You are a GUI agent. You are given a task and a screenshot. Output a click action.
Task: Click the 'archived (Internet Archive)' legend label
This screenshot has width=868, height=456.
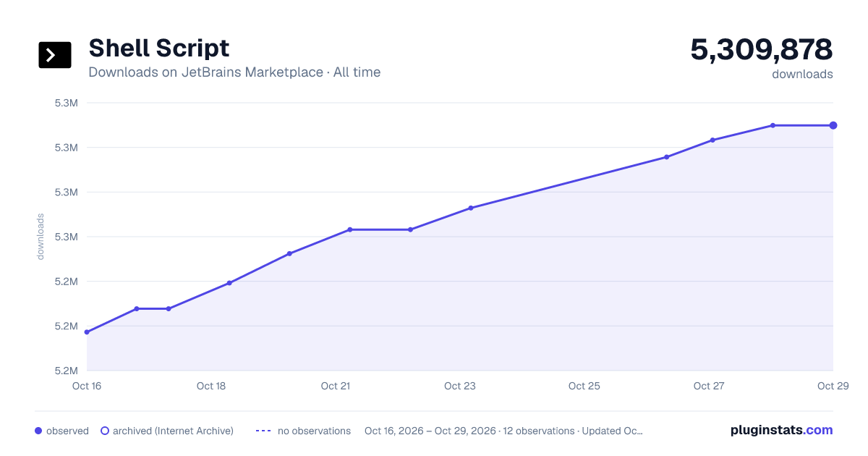[173, 431]
